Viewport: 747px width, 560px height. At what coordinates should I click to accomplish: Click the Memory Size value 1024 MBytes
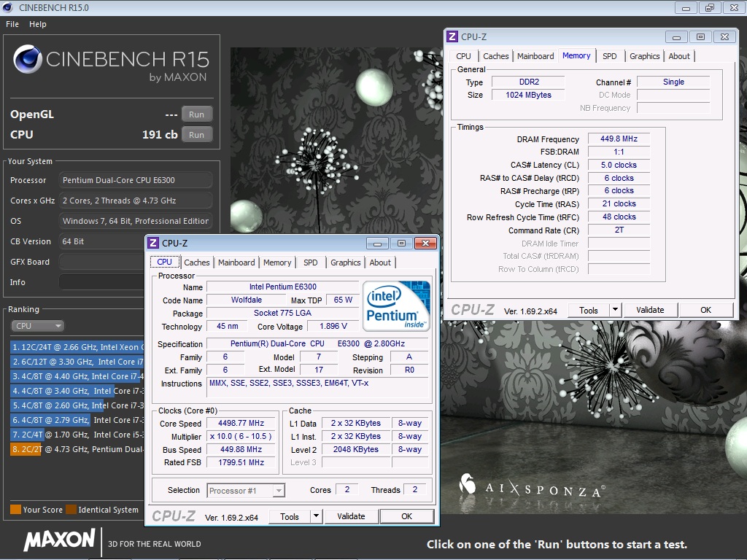(x=528, y=95)
